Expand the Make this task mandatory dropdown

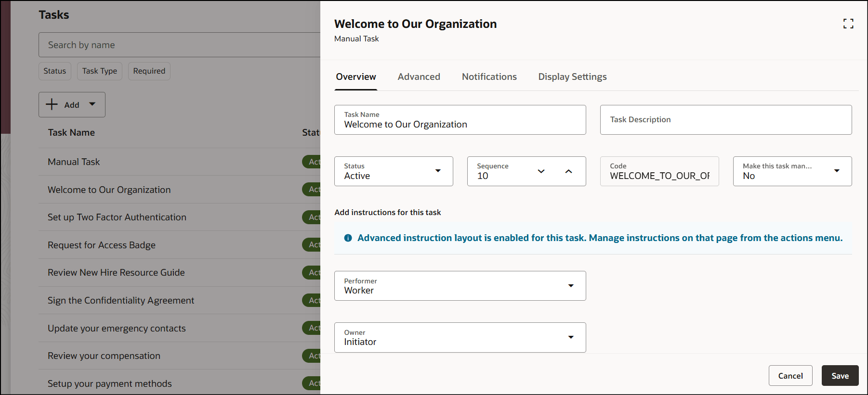click(836, 171)
